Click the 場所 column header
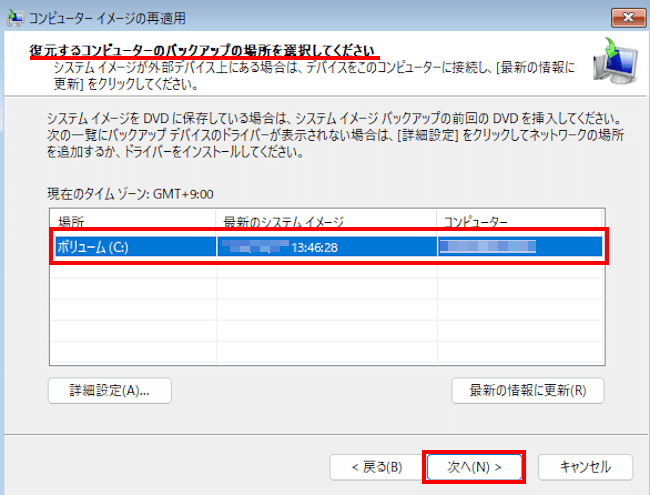Image resolution: width=650 pixels, height=495 pixels. [133, 222]
